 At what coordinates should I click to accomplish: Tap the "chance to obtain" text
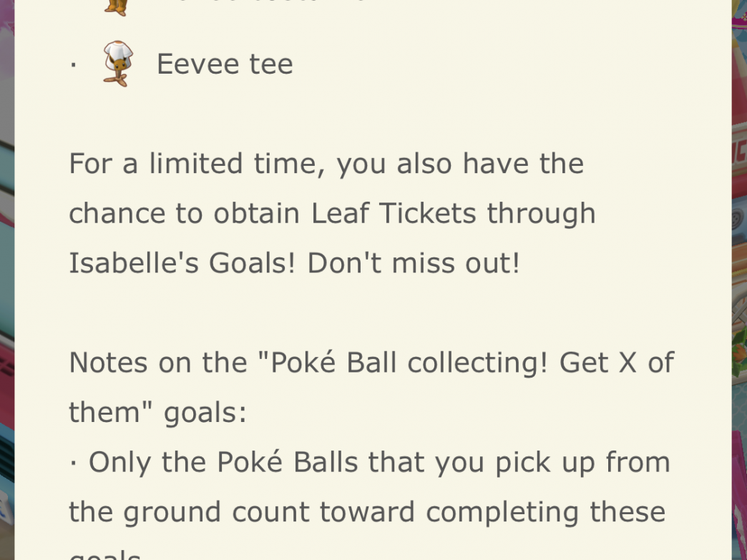(185, 213)
